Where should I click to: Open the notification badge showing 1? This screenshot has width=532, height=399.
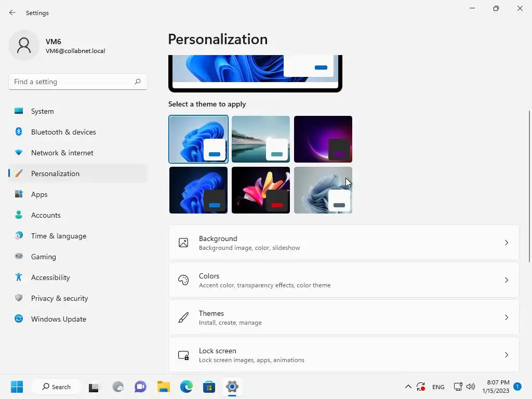[x=517, y=387]
